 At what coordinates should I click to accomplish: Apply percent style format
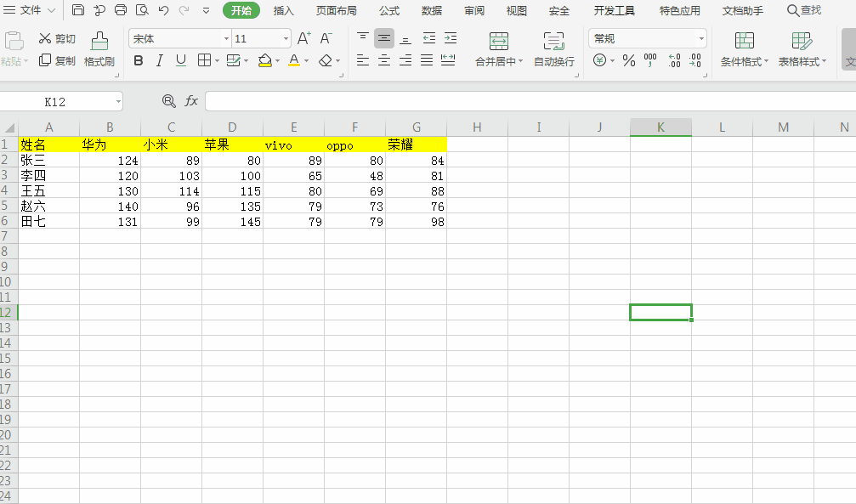[x=629, y=60]
